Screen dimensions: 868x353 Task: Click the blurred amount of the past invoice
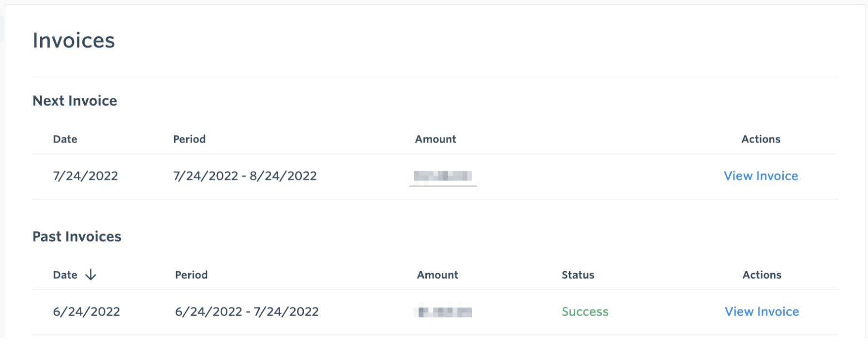pos(443,312)
